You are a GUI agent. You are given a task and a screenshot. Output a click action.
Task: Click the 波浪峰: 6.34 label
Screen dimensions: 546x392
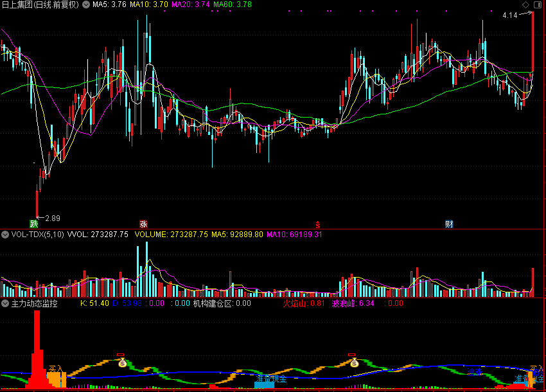pyautogui.click(x=353, y=303)
